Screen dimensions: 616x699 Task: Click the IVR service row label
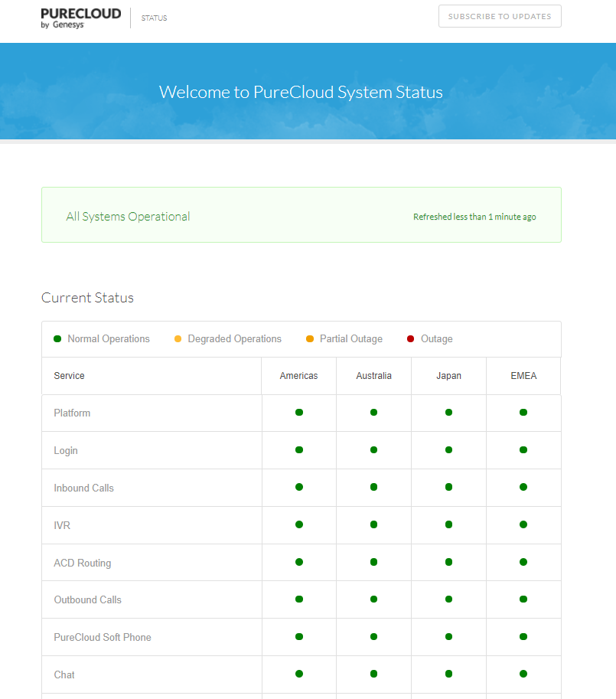(62, 525)
